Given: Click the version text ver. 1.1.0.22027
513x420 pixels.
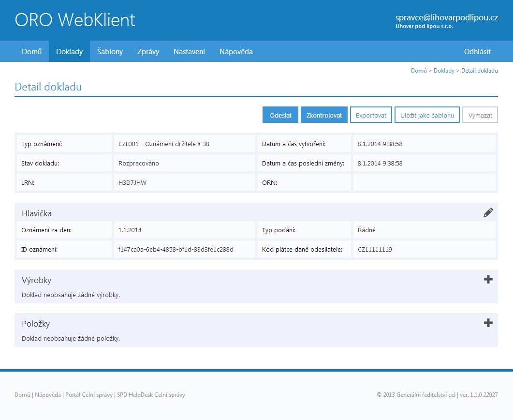Looking at the screenshot, I should point(479,395).
